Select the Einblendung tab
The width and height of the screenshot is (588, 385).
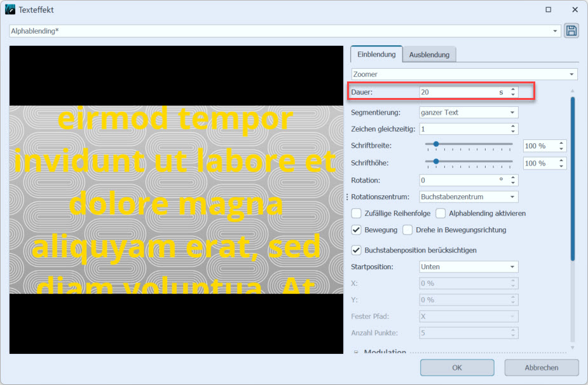point(376,55)
